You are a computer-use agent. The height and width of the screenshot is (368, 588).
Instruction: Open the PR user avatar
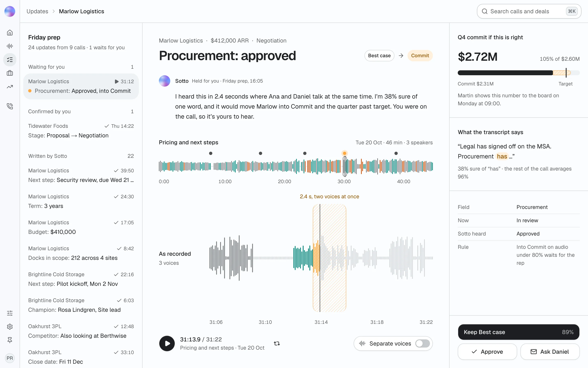[x=10, y=358]
